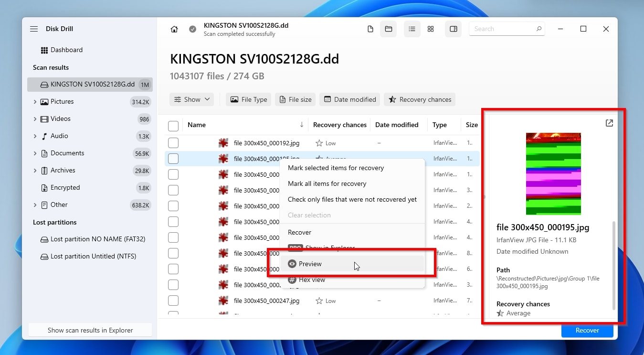Click the Pictures category icon
The height and width of the screenshot is (355, 644).
point(44,102)
